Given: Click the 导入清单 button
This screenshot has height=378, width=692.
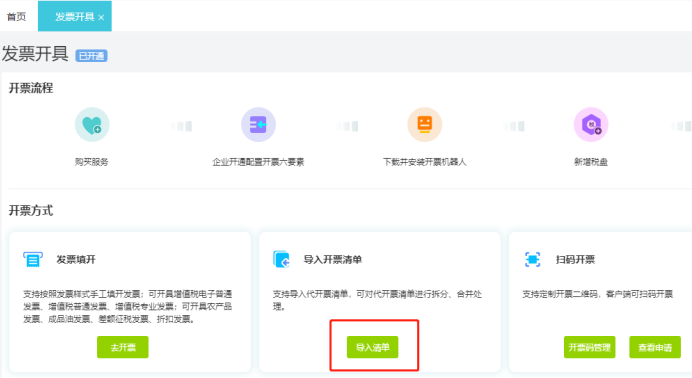Looking at the screenshot, I should [x=372, y=347].
